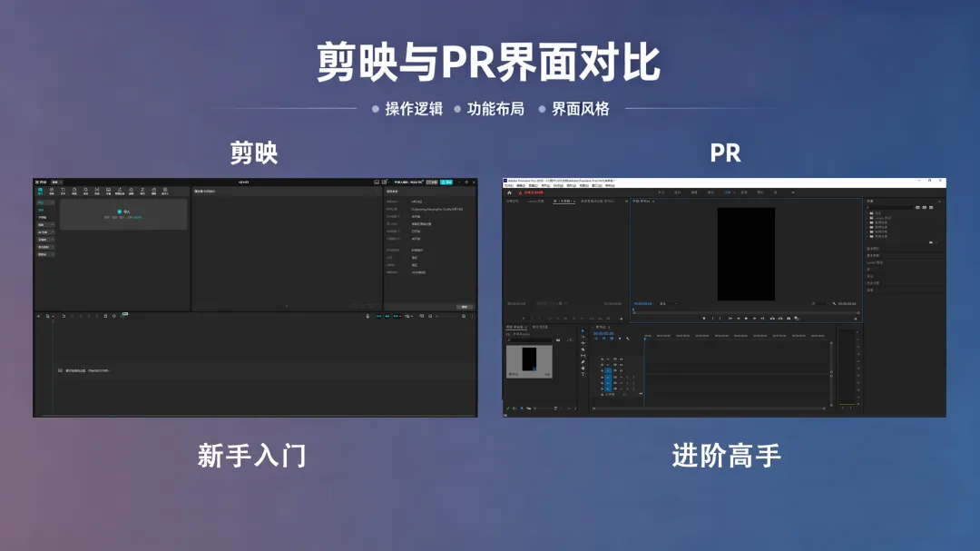Switch to Lumetri scopes tab in source panel
Screen dimensions: 980x551
pos(535,202)
